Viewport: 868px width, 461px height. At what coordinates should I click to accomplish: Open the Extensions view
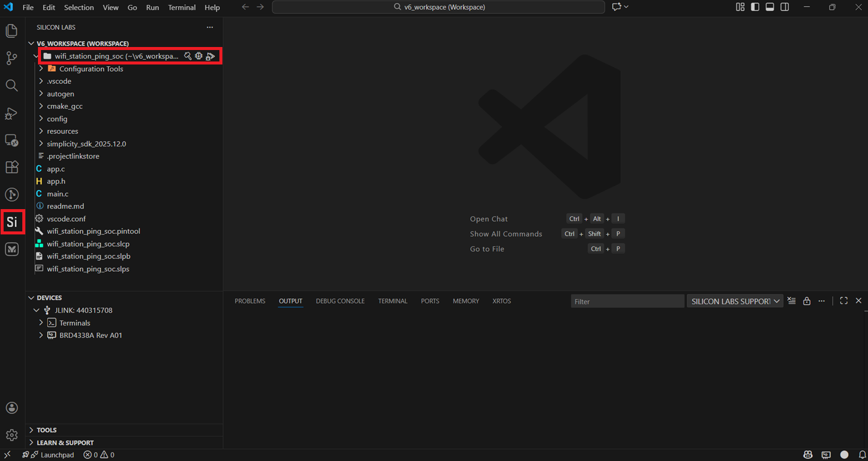point(11,167)
